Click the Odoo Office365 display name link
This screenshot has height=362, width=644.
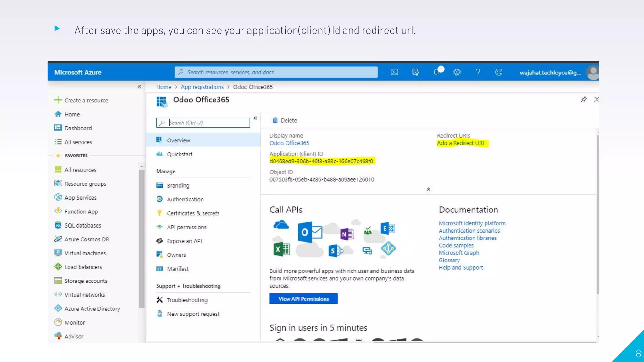289,143
